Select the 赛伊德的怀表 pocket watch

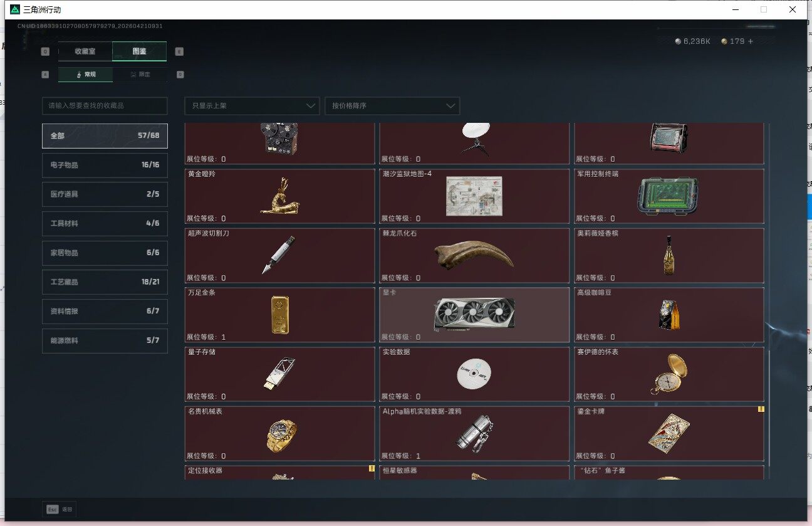point(669,374)
